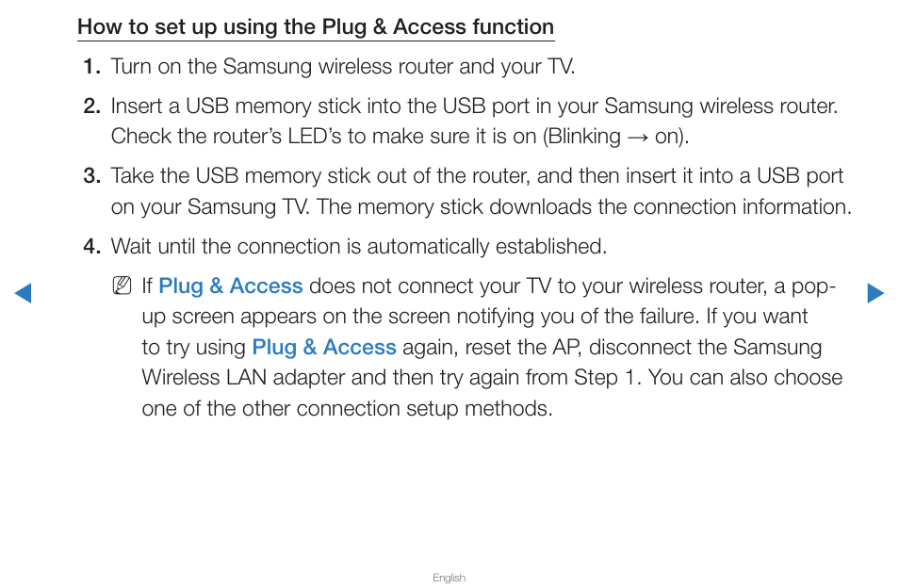Click 'one of the other connection setup methods'
The width and height of the screenshot is (899, 588).
tap(347, 409)
